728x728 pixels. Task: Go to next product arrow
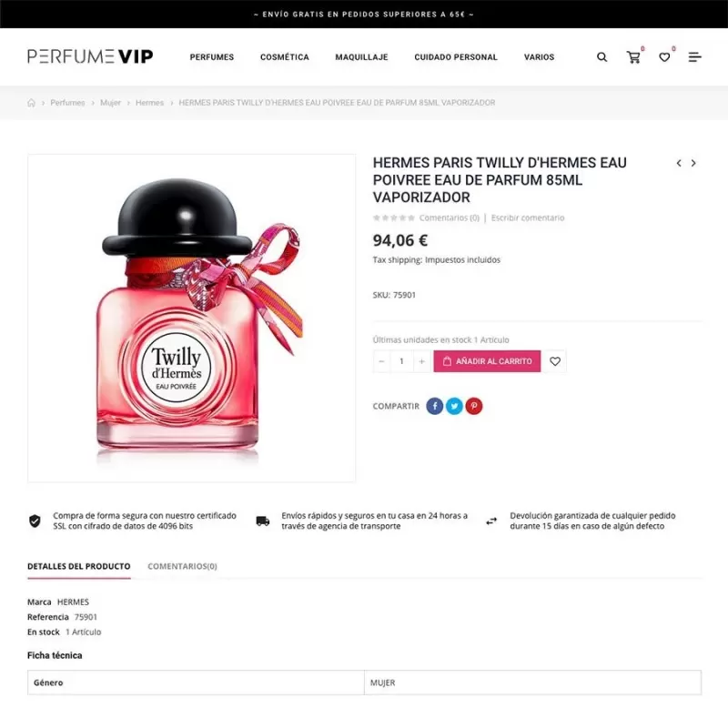pos(693,163)
